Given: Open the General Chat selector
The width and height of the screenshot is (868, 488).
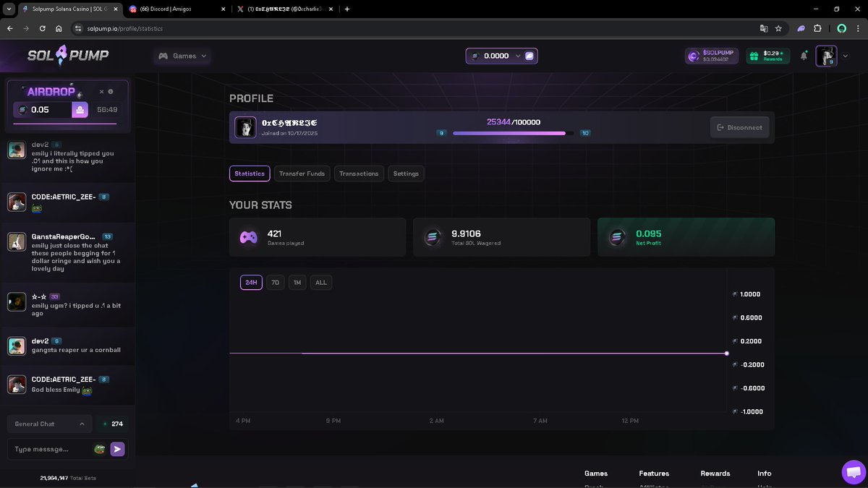Looking at the screenshot, I should coord(49,424).
